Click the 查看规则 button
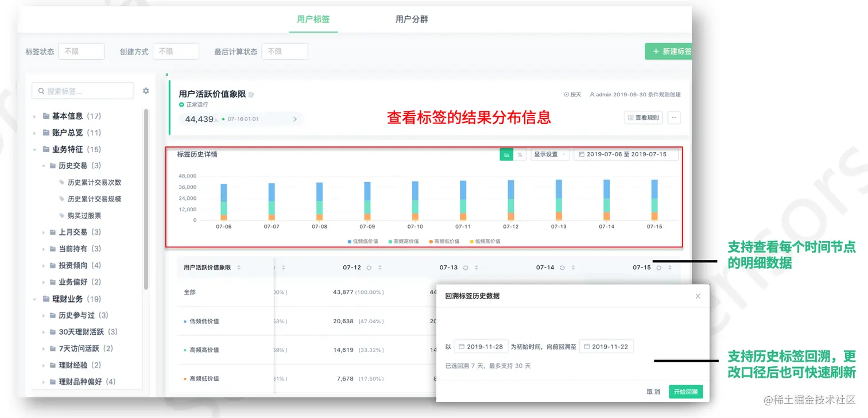The image size is (868, 418). tap(644, 118)
